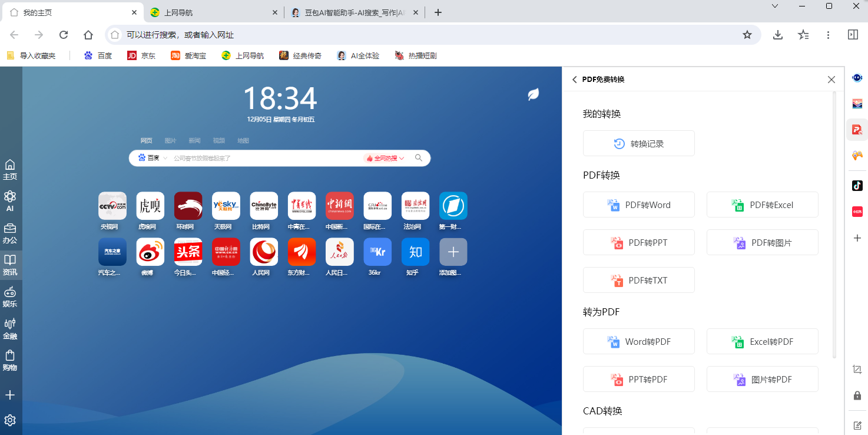
Task: Click the screenshot crop sidebar icon
Action: pos(857,369)
